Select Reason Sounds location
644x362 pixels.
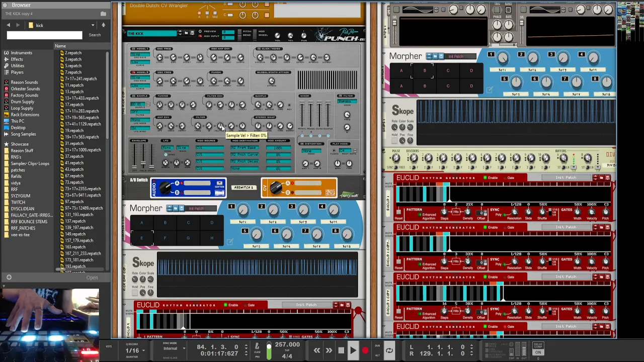click(24, 82)
